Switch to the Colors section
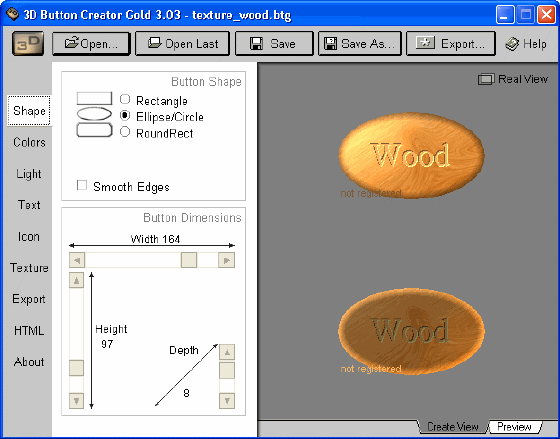 (29, 142)
